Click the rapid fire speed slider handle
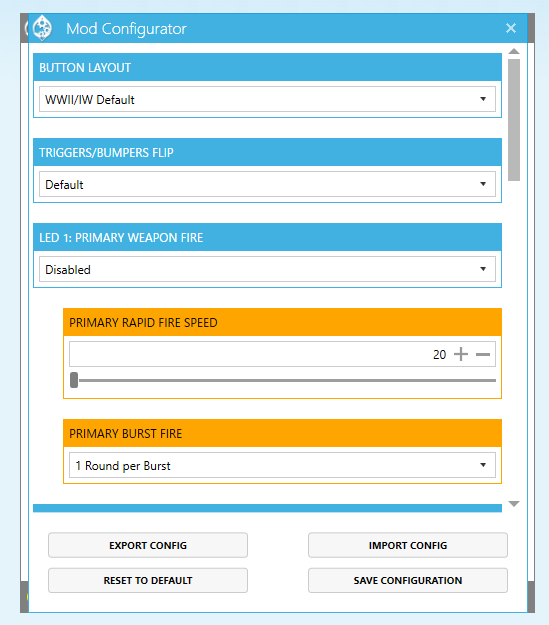Screen dimensions: 549x625 coord(74,380)
